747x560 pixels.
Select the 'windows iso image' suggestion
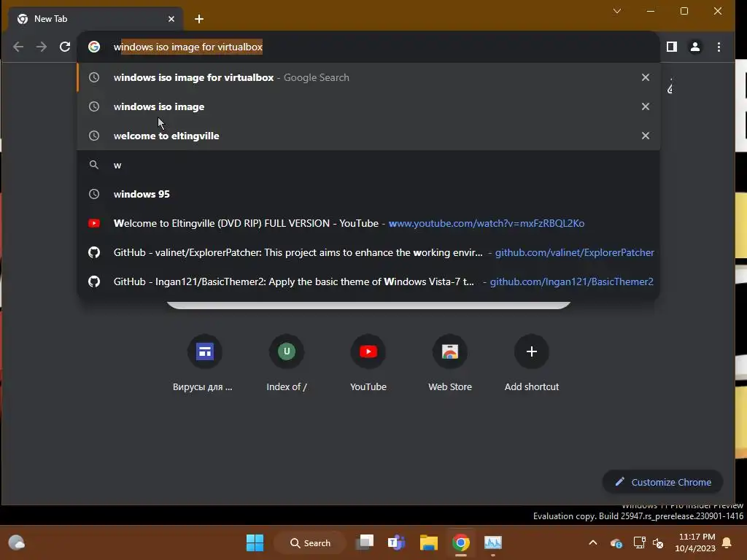click(368, 106)
